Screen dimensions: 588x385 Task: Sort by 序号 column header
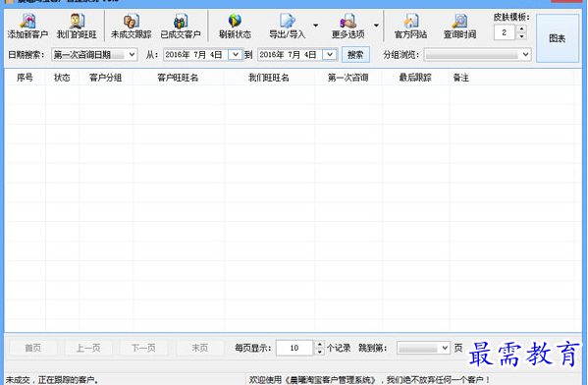pyautogui.click(x=26, y=78)
